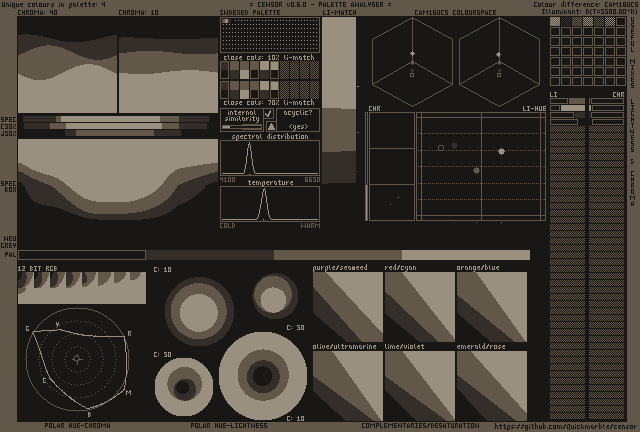Click the purple/seaweed complementary thumbnail

click(348, 307)
